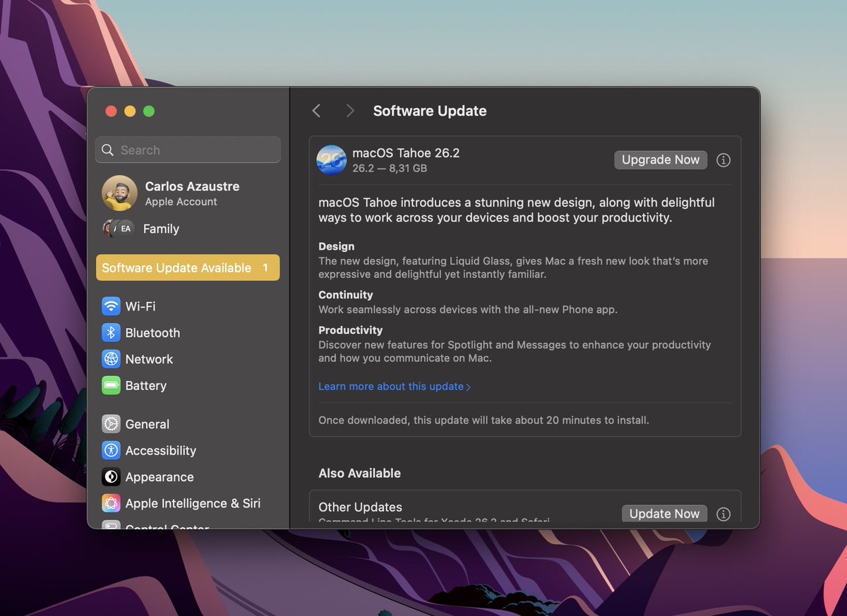Minimize window with the yellow button
Image resolution: width=847 pixels, height=616 pixels.
pyautogui.click(x=130, y=111)
